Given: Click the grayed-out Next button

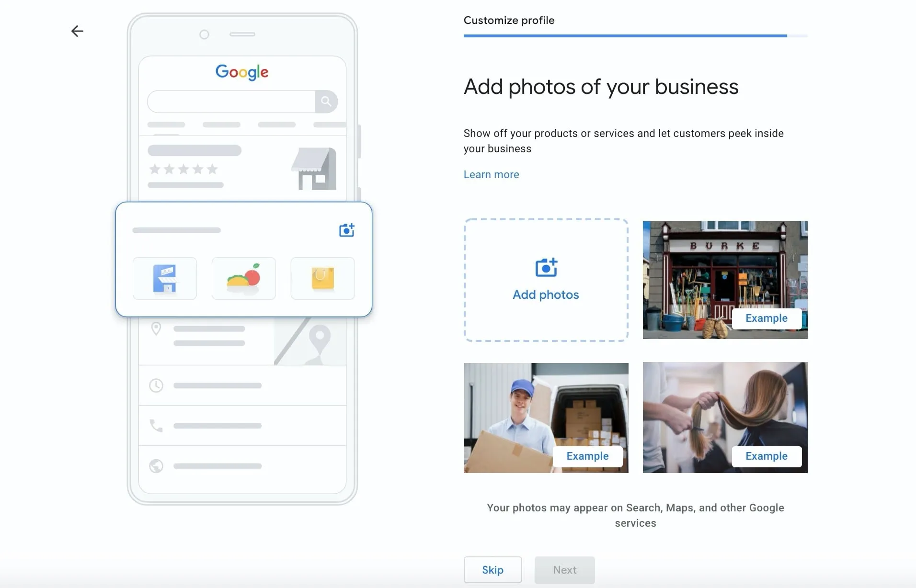Looking at the screenshot, I should (564, 570).
